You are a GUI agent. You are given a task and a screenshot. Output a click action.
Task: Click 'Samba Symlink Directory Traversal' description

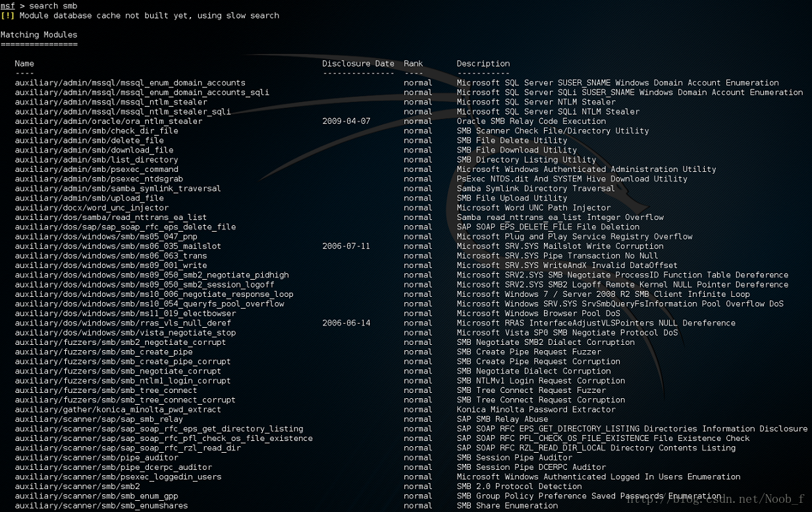(536, 189)
